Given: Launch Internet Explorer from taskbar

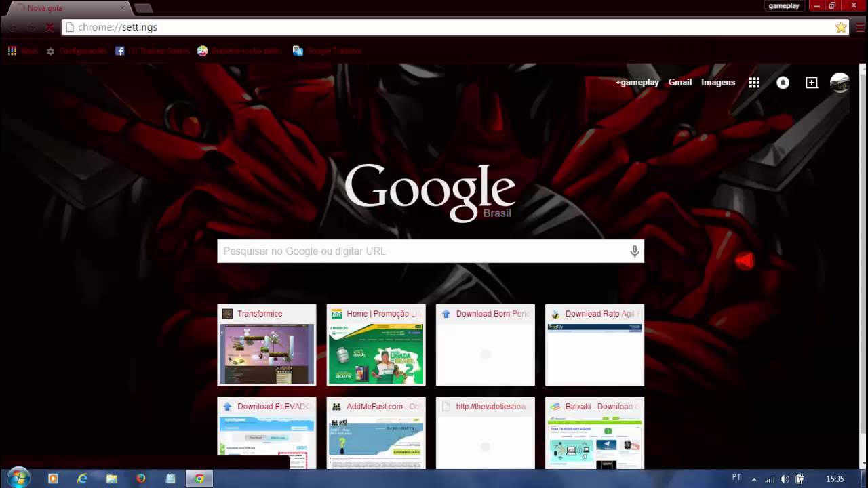Looking at the screenshot, I should point(83,479).
